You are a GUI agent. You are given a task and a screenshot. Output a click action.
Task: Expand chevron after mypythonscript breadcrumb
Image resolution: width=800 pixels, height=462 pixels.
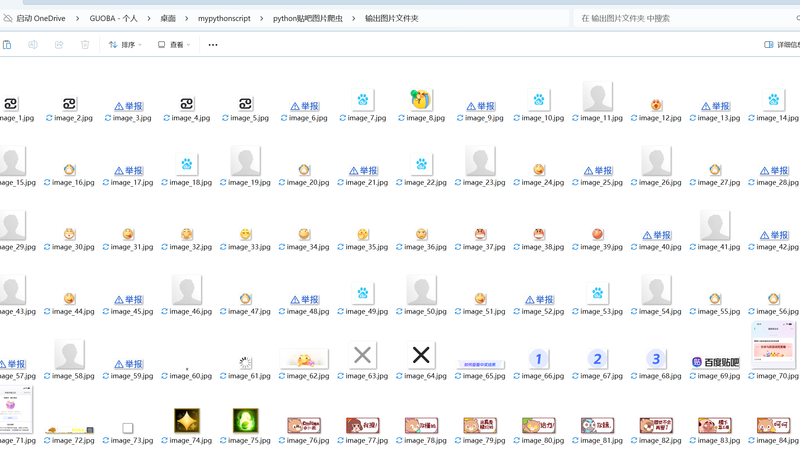(264, 18)
